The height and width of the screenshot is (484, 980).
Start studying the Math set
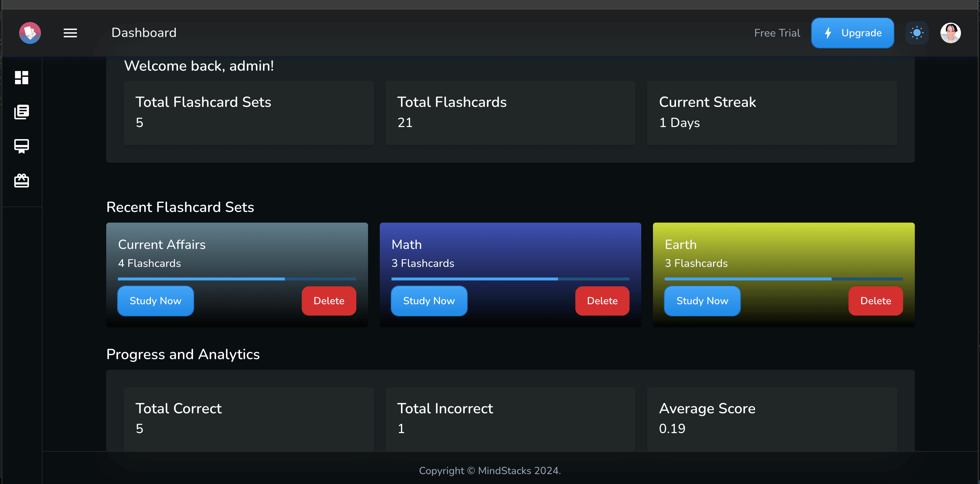tap(429, 301)
